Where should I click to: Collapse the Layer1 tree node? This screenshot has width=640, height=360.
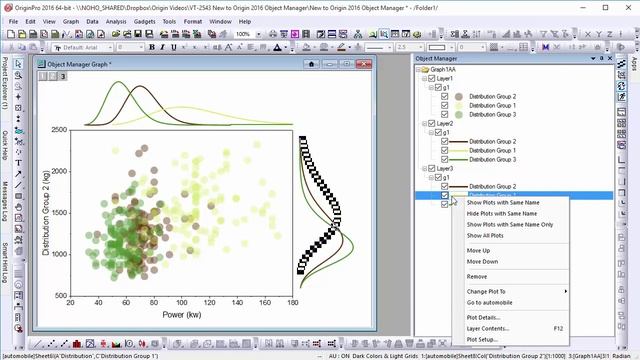point(424,78)
